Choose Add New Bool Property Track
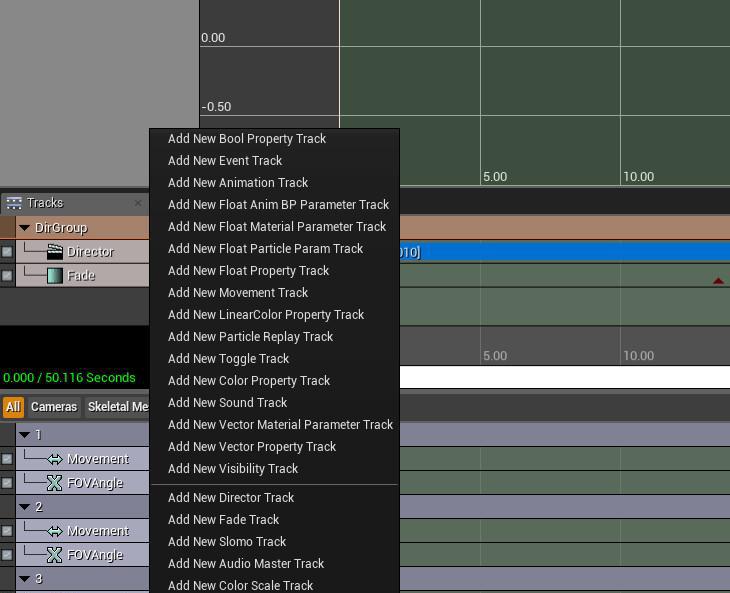The height and width of the screenshot is (593, 730). click(x=274, y=139)
